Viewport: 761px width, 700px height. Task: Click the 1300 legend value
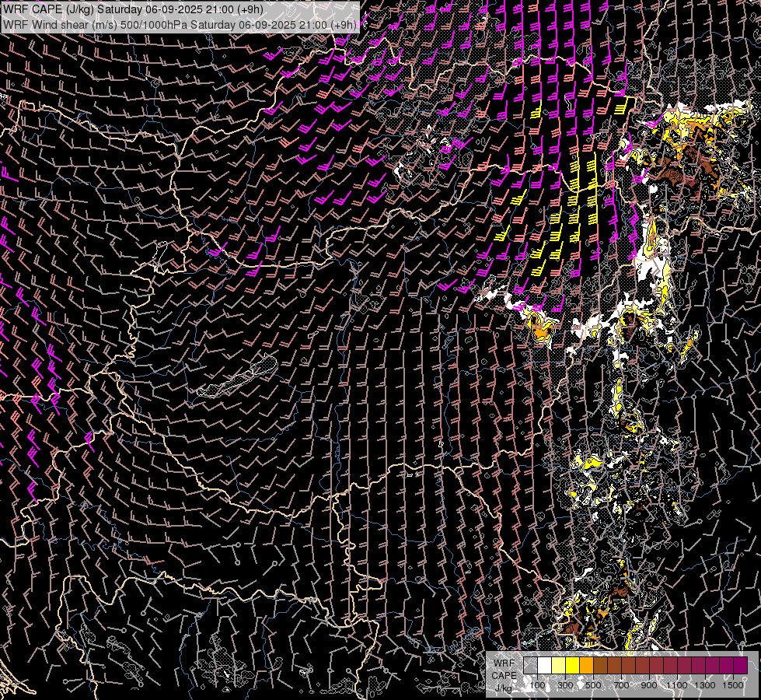(x=705, y=685)
